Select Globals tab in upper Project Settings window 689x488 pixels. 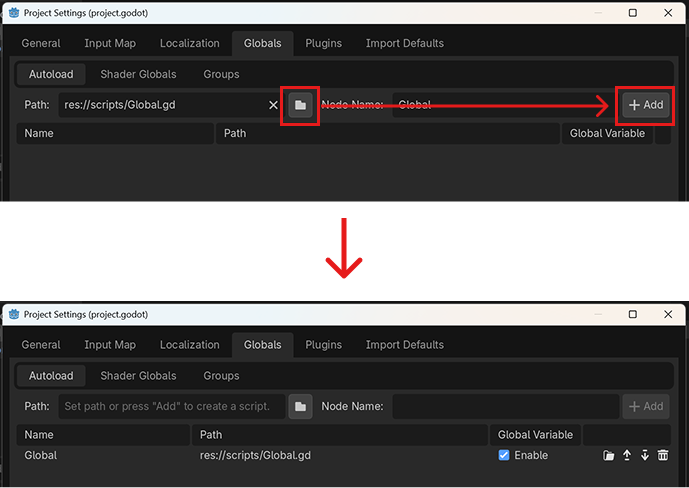click(x=263, y=43)
